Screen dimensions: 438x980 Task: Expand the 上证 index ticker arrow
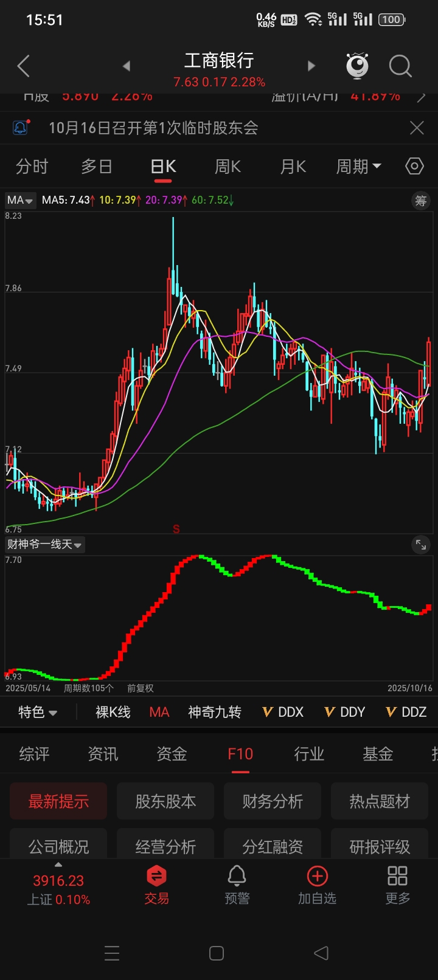(58, 864)
